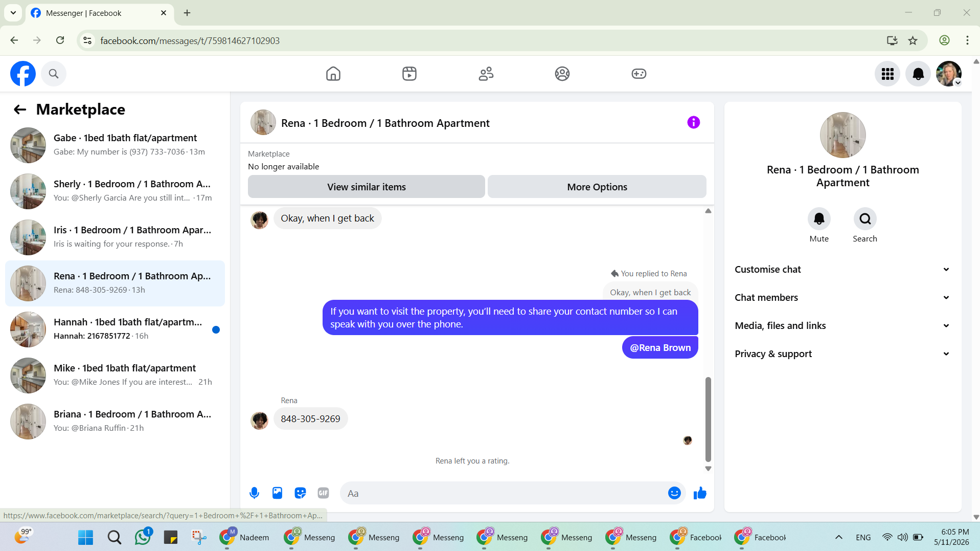Install app from address bar icon
This screenshot has width=980, height=551.
pos(892,40)
